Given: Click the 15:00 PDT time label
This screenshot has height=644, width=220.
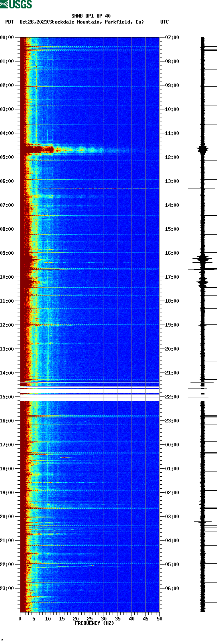Looking at the screenshot, I should pyautogui.click(x=7, y=397).
